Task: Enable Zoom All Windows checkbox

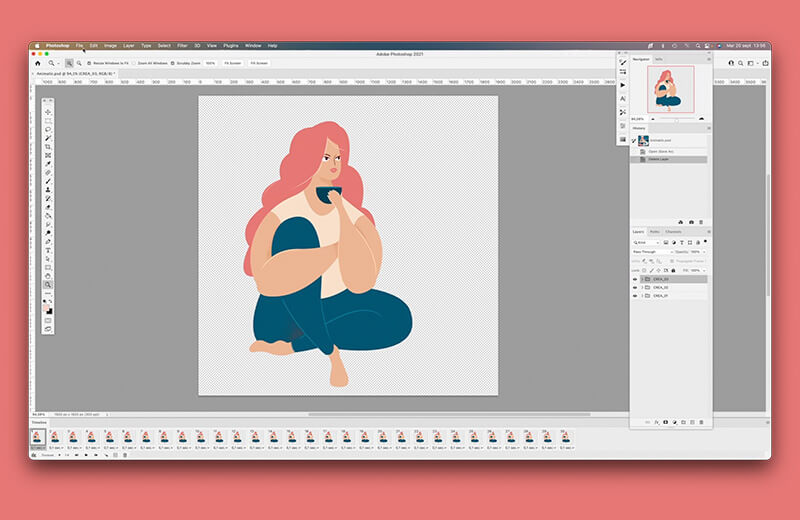Action: (135, 63)
